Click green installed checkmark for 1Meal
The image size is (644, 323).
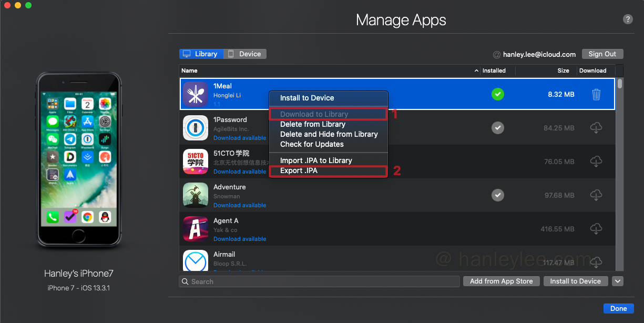(498, 94)
